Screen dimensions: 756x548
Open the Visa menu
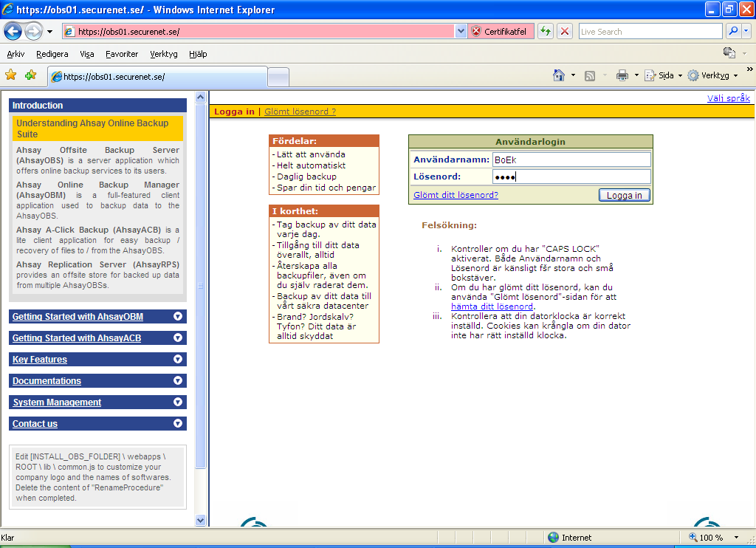87,54
